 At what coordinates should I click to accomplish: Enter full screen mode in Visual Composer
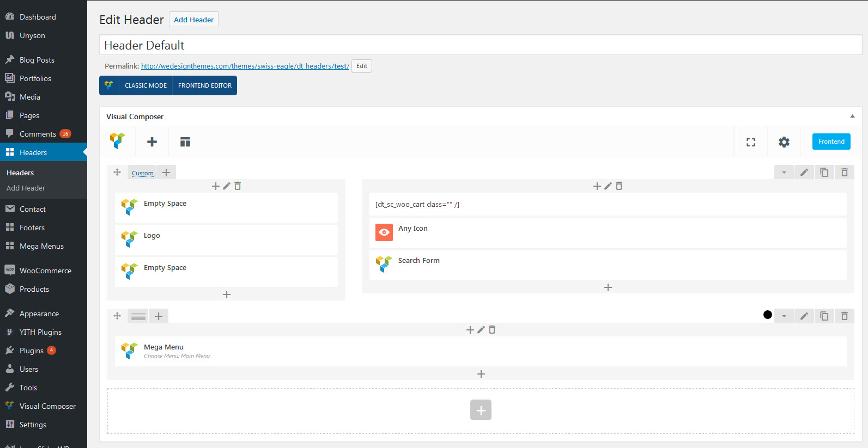(x=751, y=142)
